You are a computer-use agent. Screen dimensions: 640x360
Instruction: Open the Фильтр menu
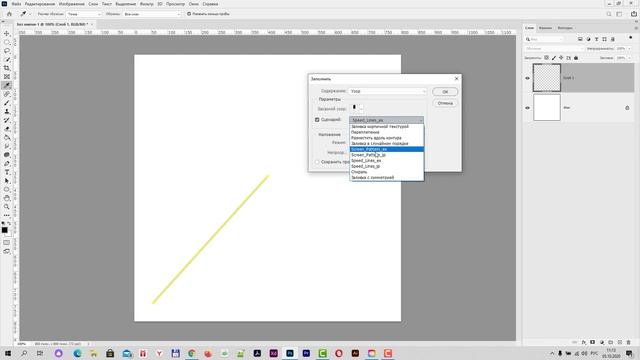click(147, 4)
